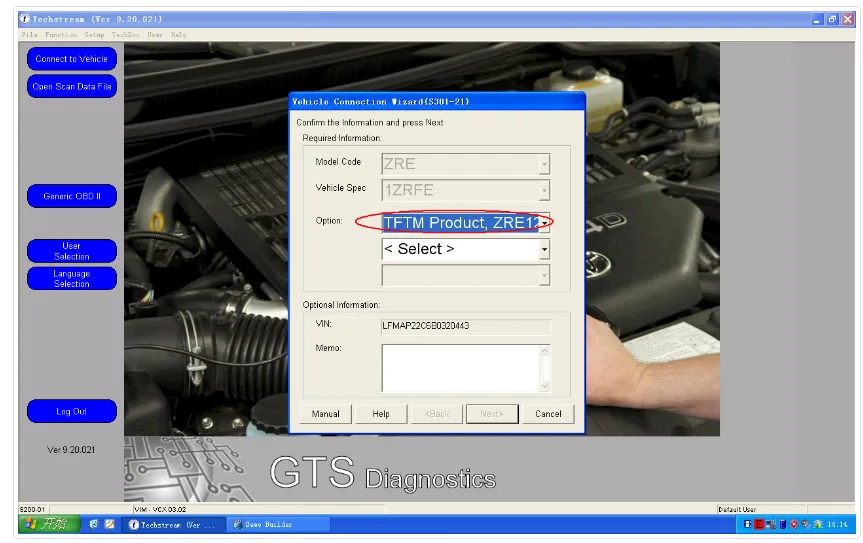The image size is (863, 543).
Task: Click the 'Ver 9.20.021' version text in sidebar
Action: coord(71,450)
